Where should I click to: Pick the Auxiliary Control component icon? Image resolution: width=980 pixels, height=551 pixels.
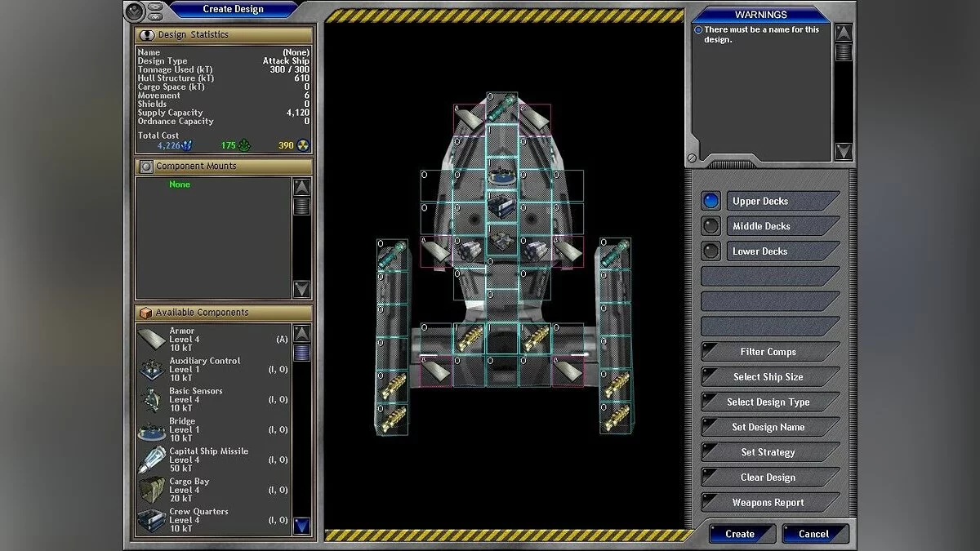(152, 370)
